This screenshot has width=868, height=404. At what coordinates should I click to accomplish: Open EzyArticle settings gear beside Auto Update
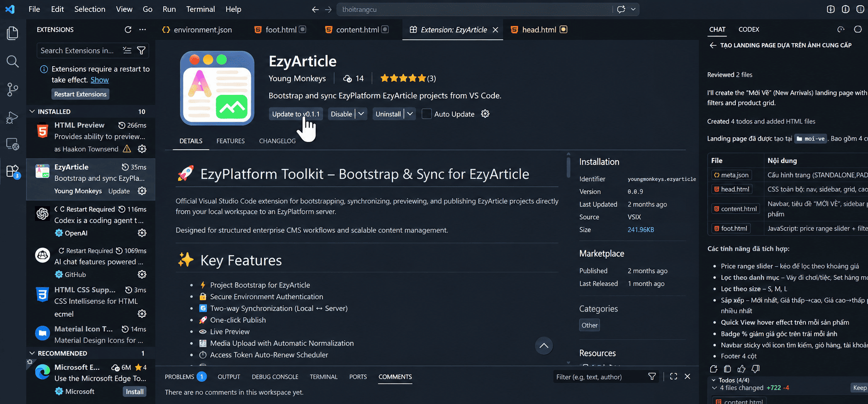pyautogui.click(x=485, y=114)
